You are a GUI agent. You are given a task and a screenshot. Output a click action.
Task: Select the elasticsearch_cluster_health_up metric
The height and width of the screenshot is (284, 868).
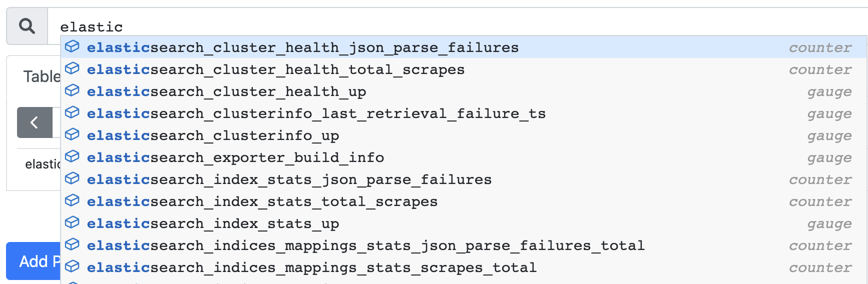tap(464, 91)
